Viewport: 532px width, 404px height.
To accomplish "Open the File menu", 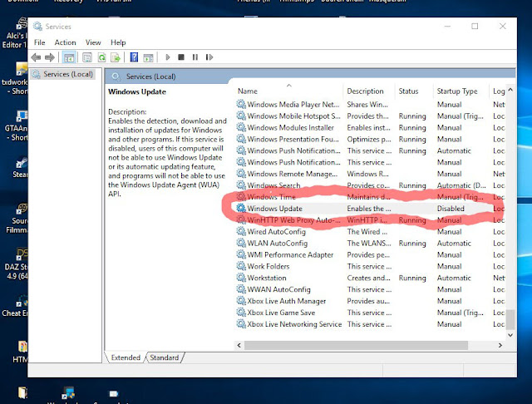I will (39, 42).
